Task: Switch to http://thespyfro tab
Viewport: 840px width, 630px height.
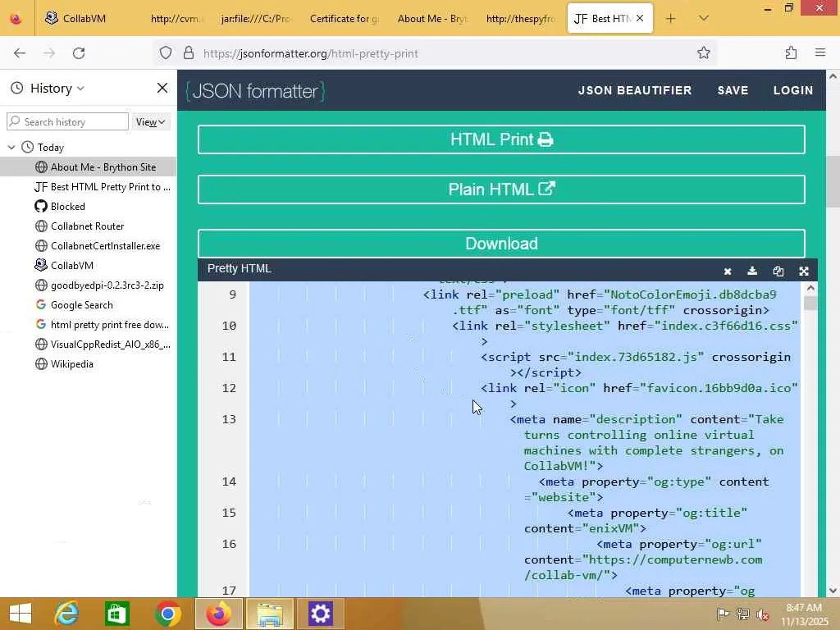Action: (520, 19)
